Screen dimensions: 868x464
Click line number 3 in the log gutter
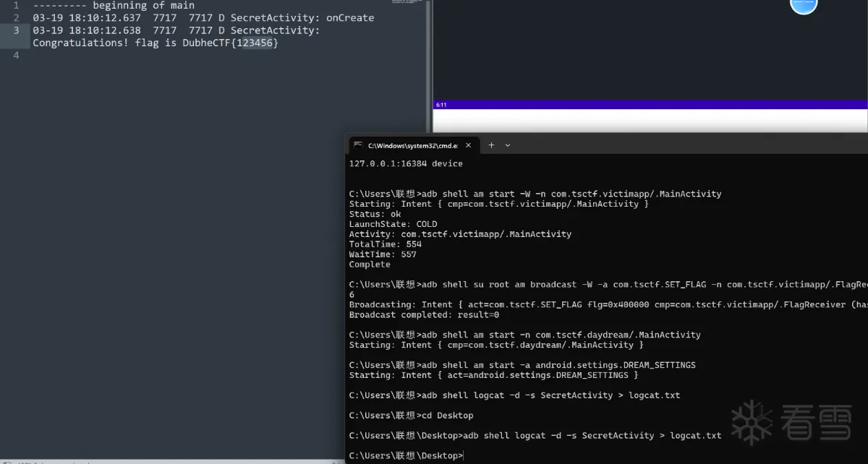point(15,30)
